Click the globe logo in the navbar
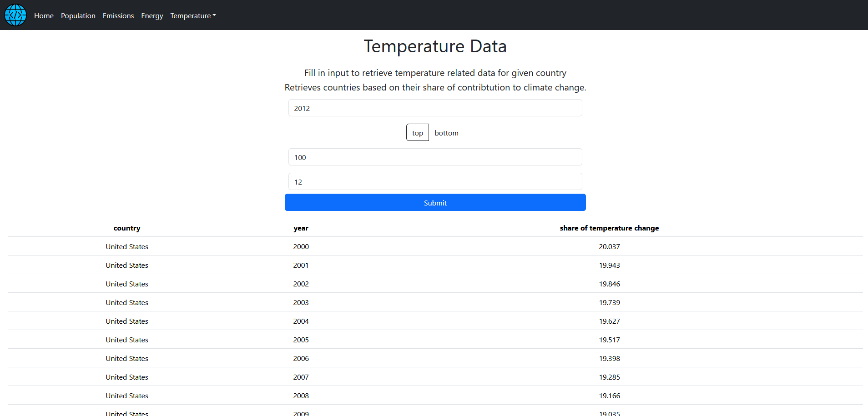 15,15
